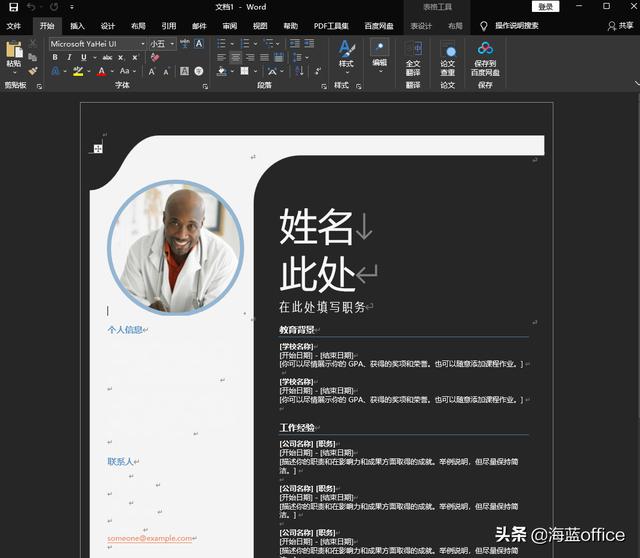Screen dimensions: 640x558
Task: Click the Format Painter brush icon
Action: tap(33, 71)
